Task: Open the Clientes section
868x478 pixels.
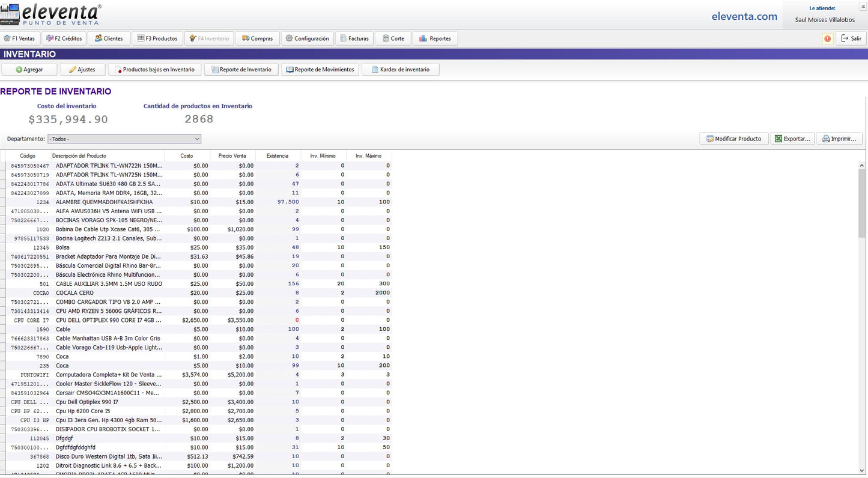Action: coord(109,38)
